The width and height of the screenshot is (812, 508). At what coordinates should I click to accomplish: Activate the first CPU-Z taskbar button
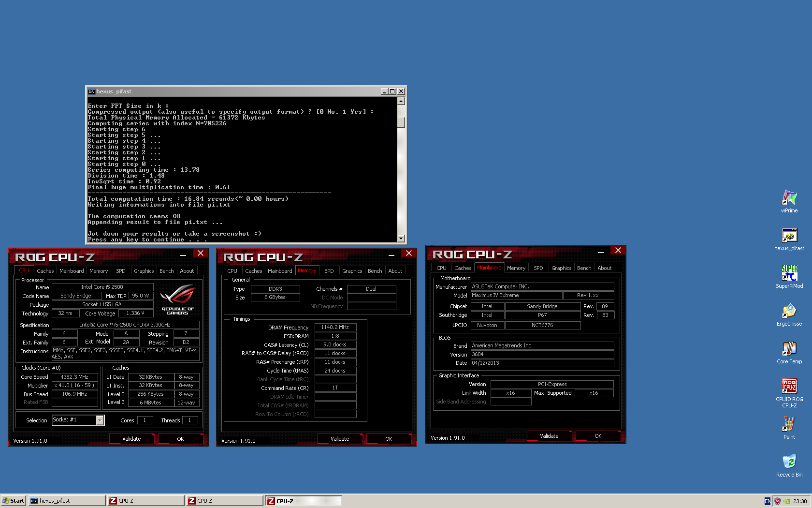(146, 501)
